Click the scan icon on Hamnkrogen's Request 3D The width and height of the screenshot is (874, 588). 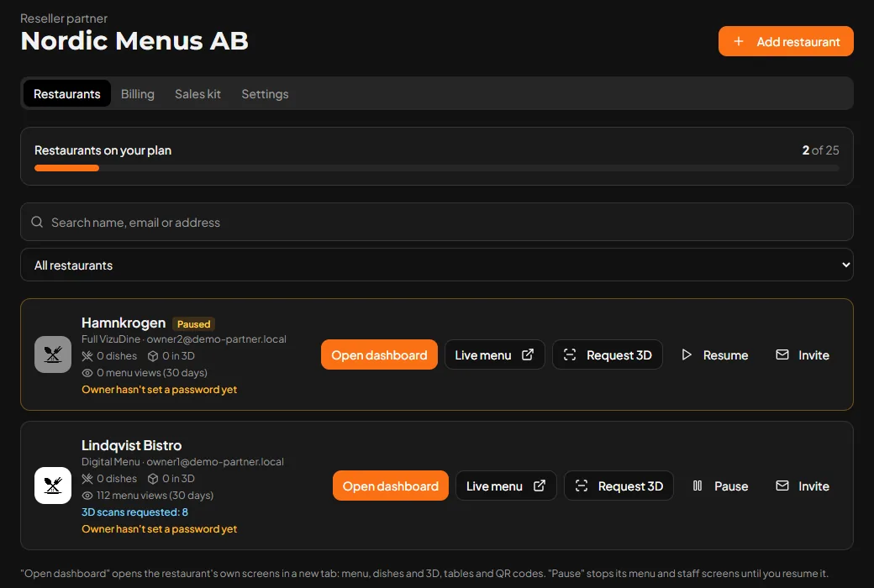(x=570, y=354)
